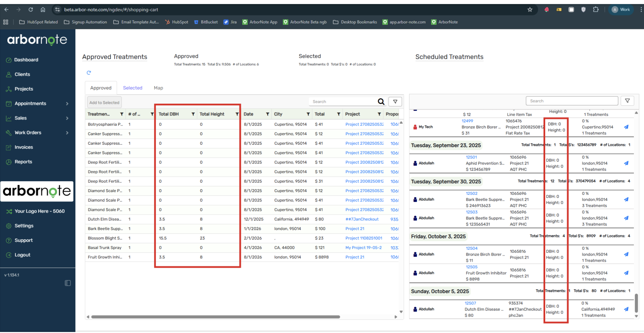Open filter funnel in Scheduled Treatments panel
The width and height of the screenshot is (644, 333).
tap(627, 101)
